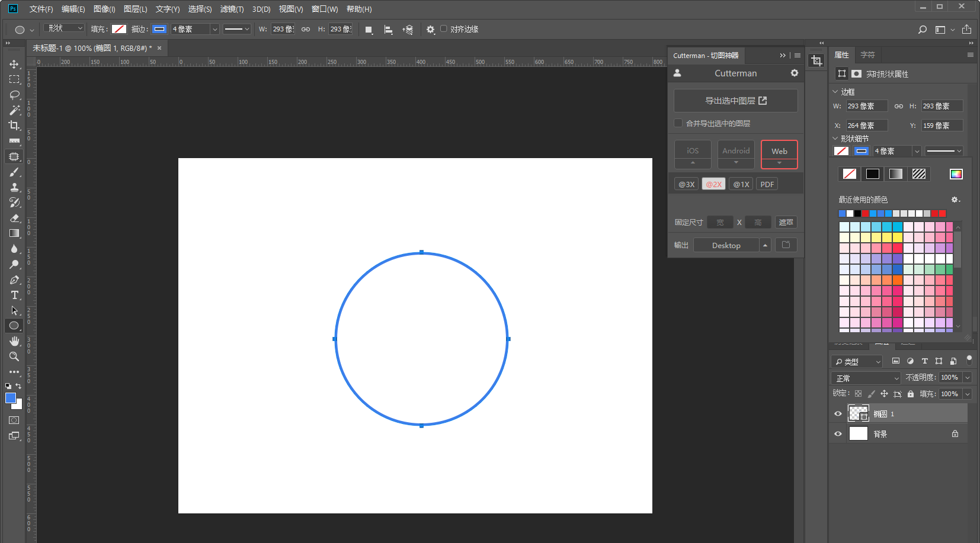Image resolution: width=980 pixels, height=543 pixels.
Task: Click the 椭圆 1 layer thumbnail
Action: point(858,413)
